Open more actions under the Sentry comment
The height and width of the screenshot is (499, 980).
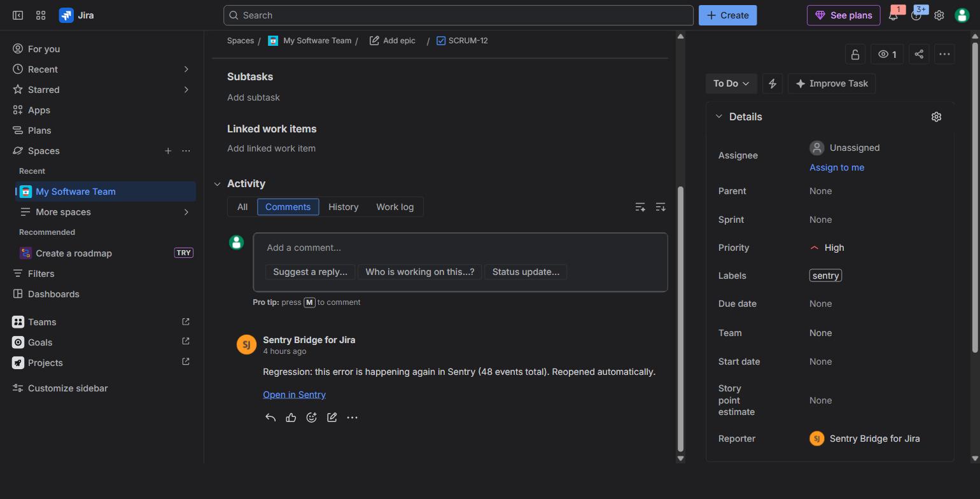[352, 418]
